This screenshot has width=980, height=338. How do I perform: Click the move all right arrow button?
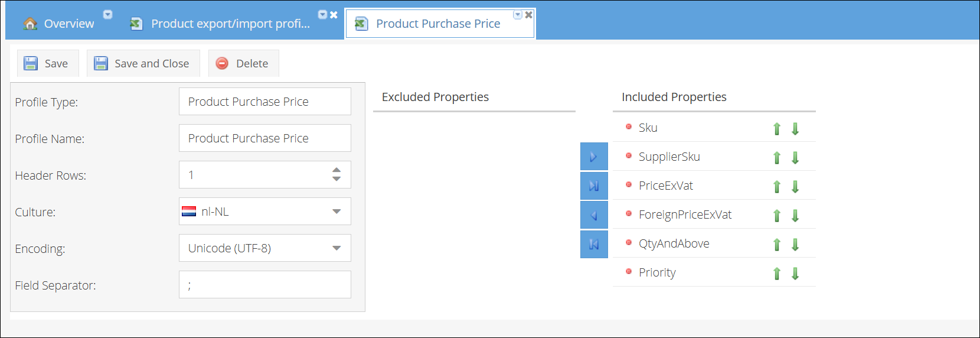[594, 186]
